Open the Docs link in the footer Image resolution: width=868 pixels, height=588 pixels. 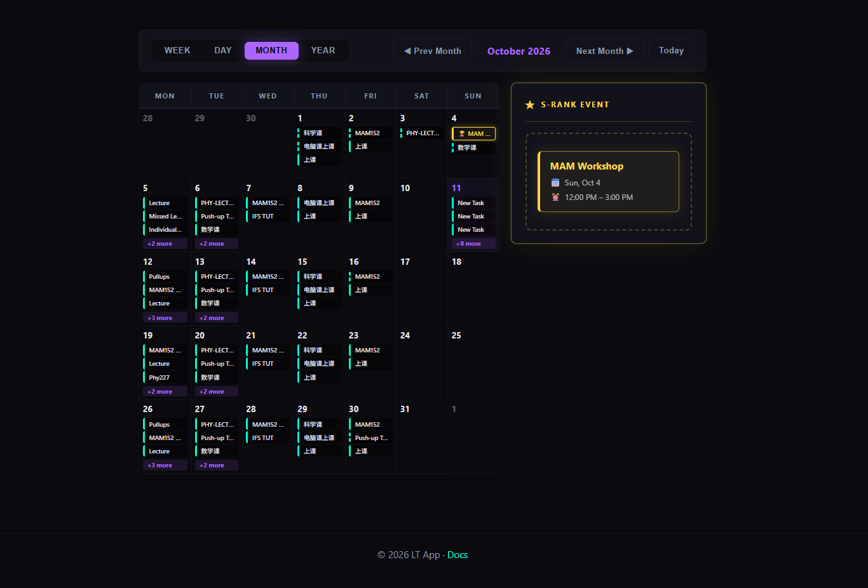[x=458, y=555]
